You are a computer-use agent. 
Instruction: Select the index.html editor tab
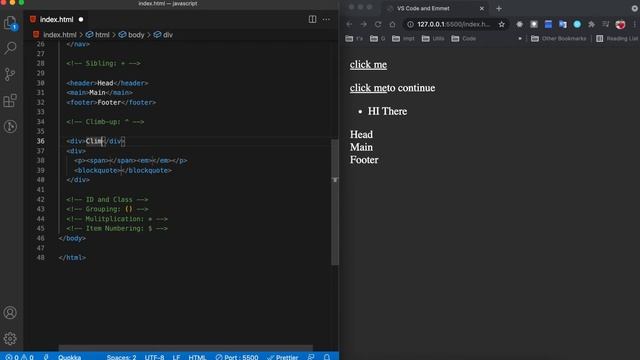click(56, 19)
